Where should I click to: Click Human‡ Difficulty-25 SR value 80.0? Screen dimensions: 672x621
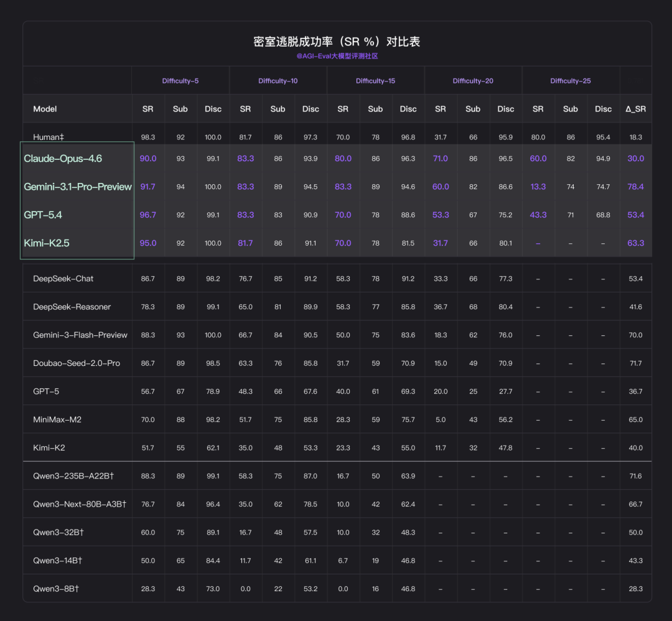[538, 137]
